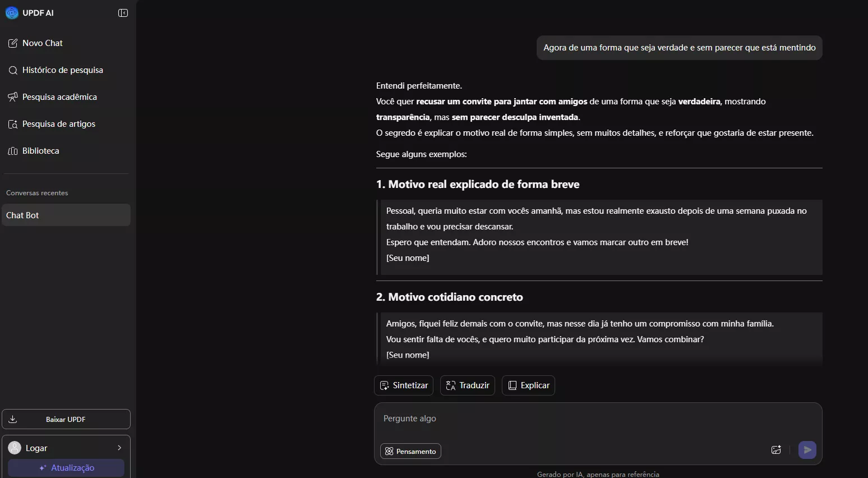
Task: Click the send message arrow button
Action: click(807, 450)
